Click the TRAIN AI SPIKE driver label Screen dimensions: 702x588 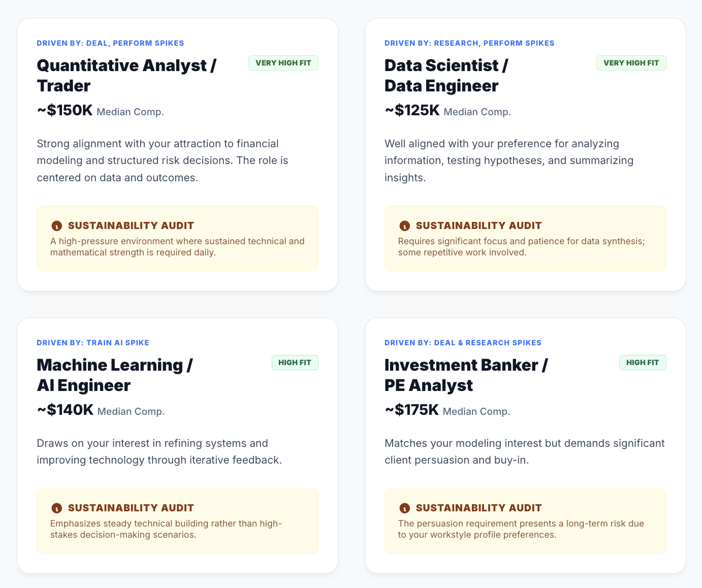click(93, 343)
